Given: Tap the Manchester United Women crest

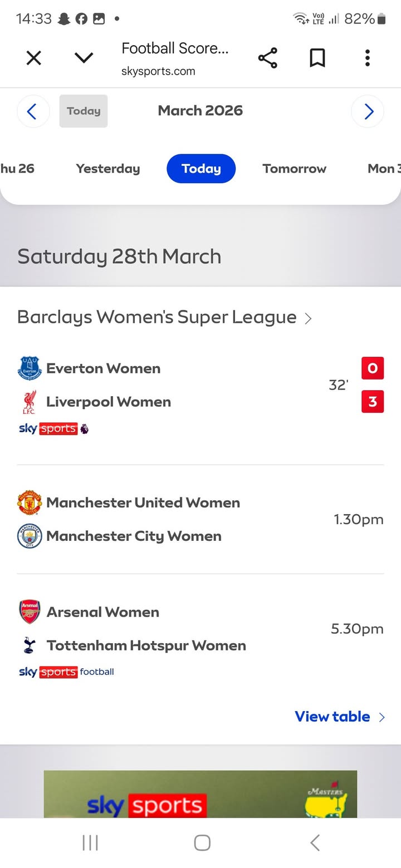Looking at the screenshot, I should [30, 503].
